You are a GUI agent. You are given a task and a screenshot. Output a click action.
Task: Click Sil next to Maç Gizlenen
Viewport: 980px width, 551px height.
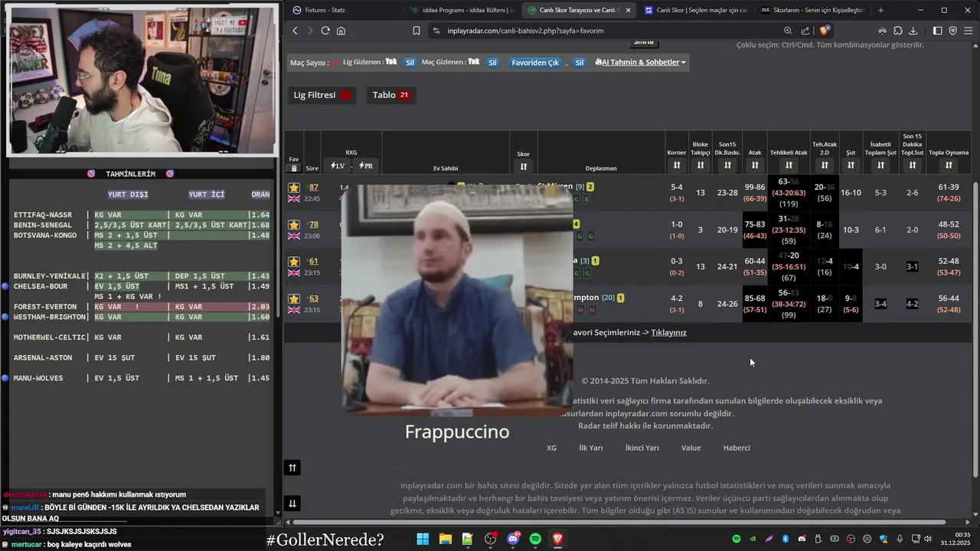point(492,63)
